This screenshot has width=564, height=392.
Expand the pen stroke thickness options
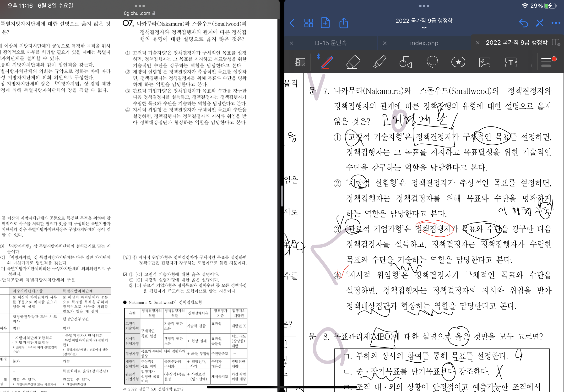[x=546, y=62]
